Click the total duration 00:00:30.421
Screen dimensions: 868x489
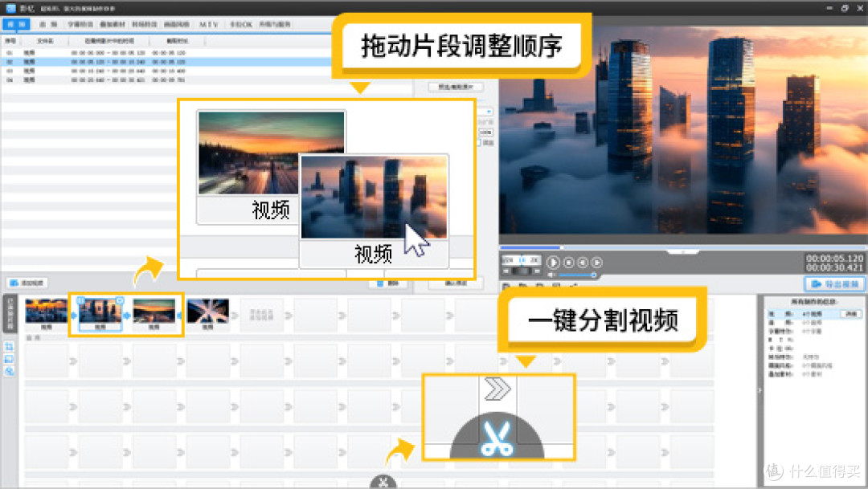pos(834,267)
